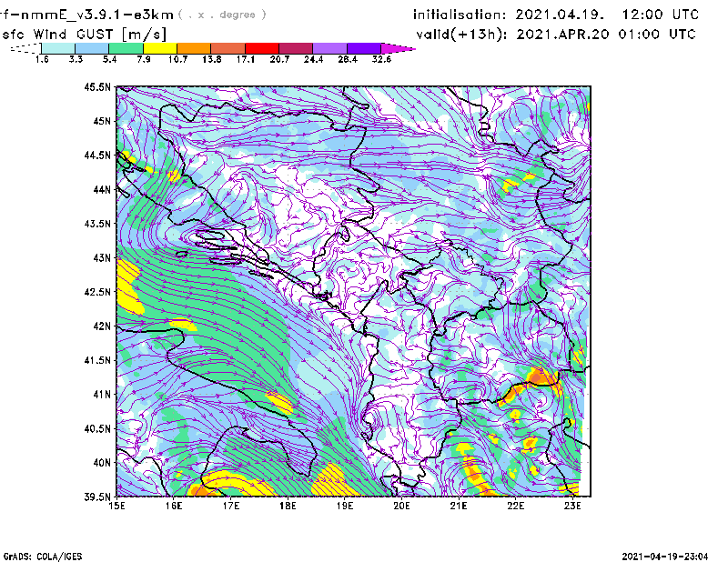Click the red 17.1–20.7 legend swatch
Viewport: 728px width, 562px height.
pos(262,48)
